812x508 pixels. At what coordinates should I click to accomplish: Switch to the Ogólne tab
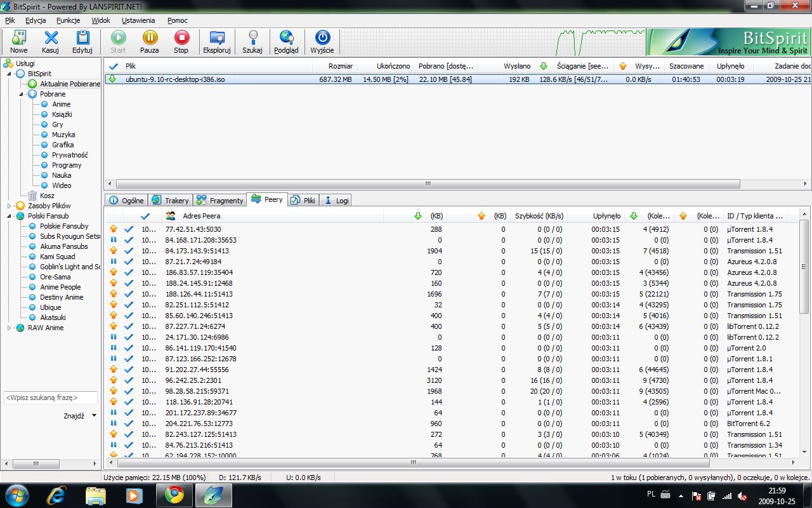click(127, 200)
